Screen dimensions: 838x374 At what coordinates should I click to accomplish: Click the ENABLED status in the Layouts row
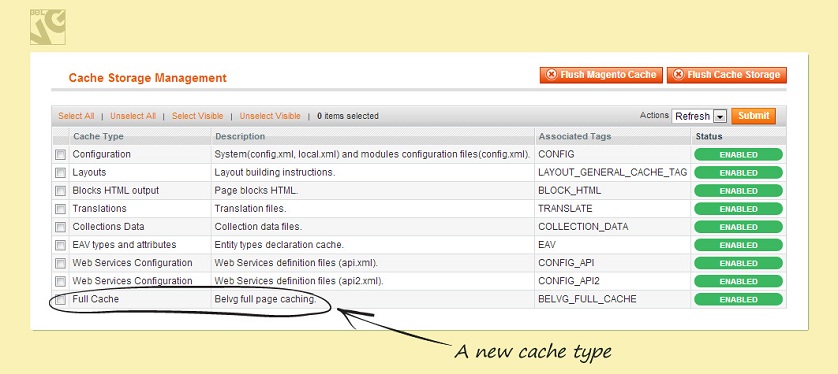739,173
